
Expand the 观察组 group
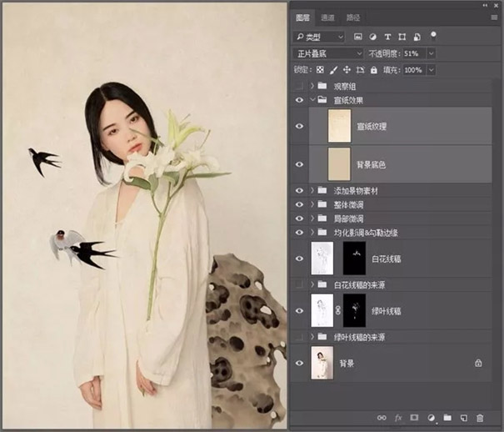(312, 86)
